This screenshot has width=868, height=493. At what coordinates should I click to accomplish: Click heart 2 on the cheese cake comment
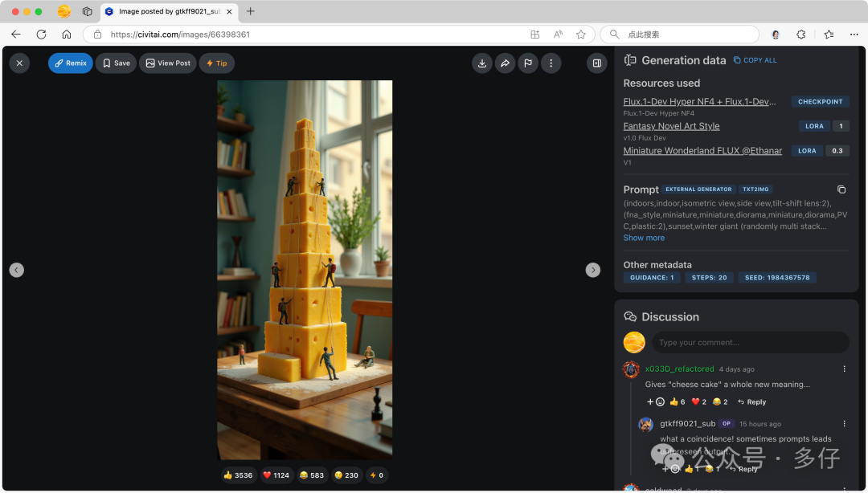(699, 402)
